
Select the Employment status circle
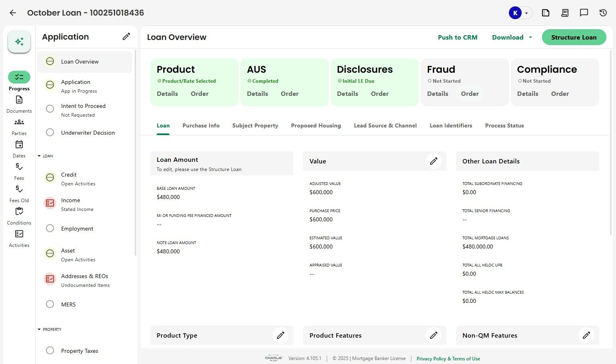[x=50, y=228]
